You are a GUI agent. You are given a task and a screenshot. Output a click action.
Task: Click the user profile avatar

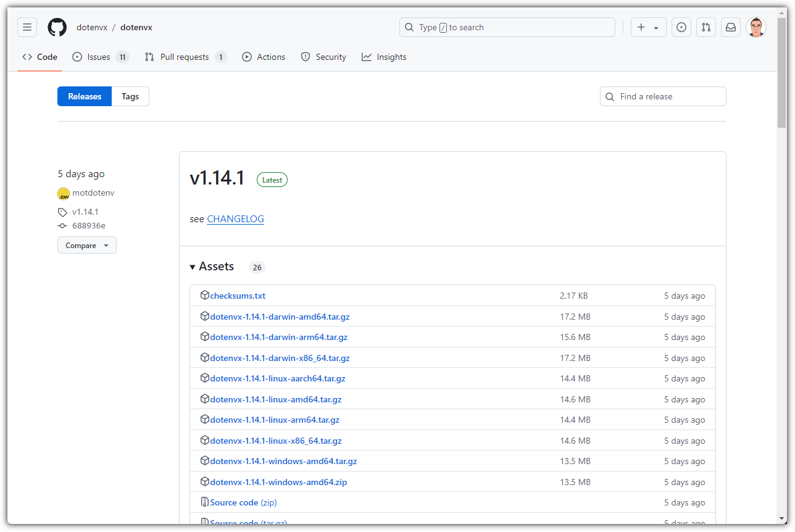(x=756, y=27)
